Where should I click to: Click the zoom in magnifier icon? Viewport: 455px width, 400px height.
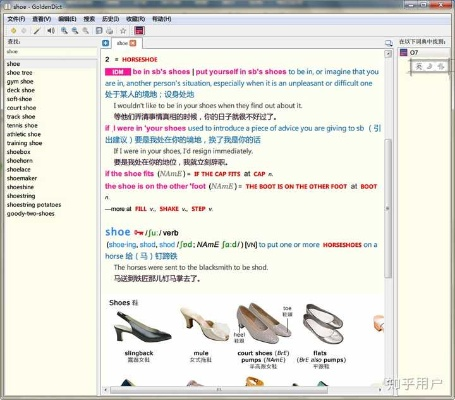(x=64, y=31)
